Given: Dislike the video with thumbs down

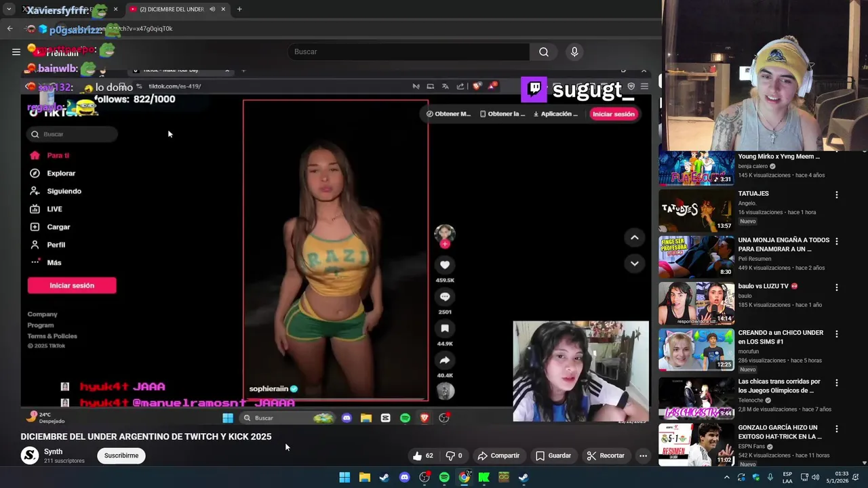Looking at the screenshot, I should point(454,455).
